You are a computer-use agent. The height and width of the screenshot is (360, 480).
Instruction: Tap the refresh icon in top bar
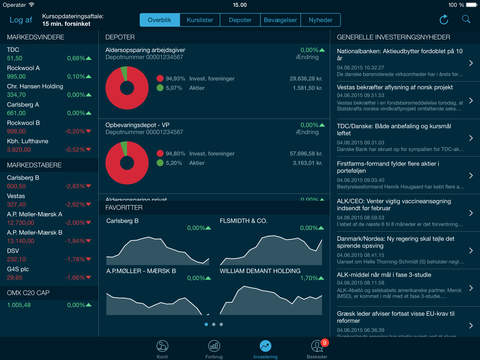[444, 20]
